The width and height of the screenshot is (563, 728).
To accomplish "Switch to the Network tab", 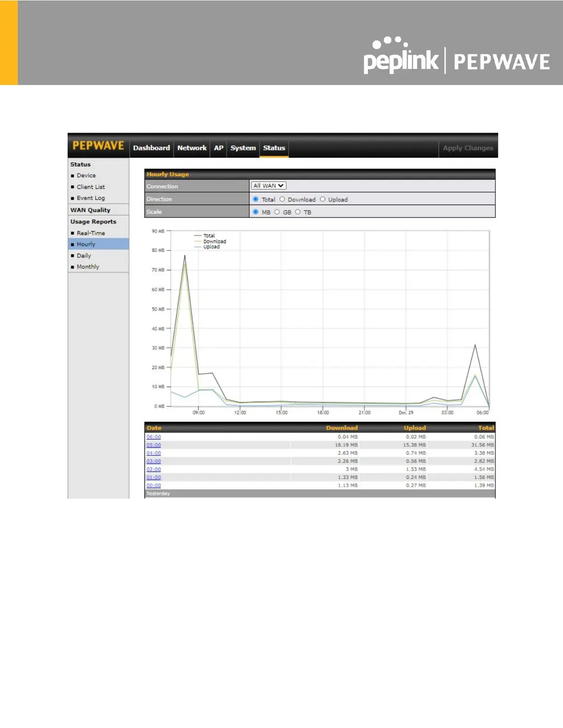I will (x=192, y=148).
